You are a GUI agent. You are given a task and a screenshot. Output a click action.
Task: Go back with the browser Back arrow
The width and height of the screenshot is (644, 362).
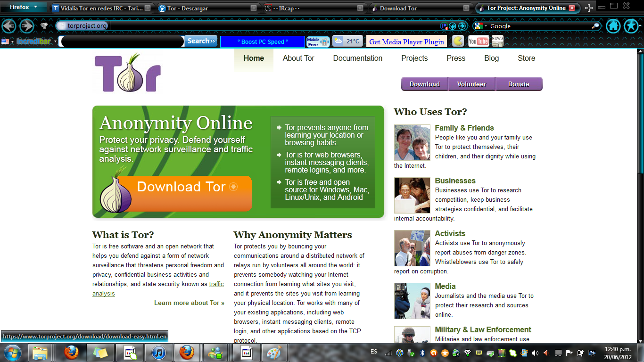9,26
